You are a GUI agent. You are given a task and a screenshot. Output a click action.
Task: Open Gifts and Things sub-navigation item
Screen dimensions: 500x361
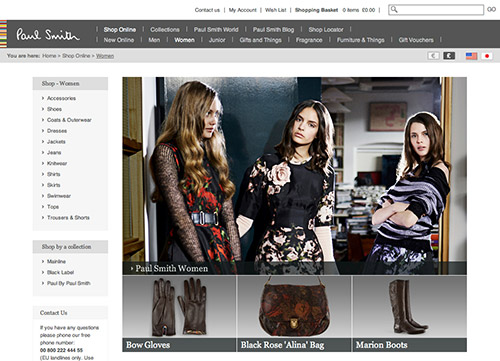[260, 40]
